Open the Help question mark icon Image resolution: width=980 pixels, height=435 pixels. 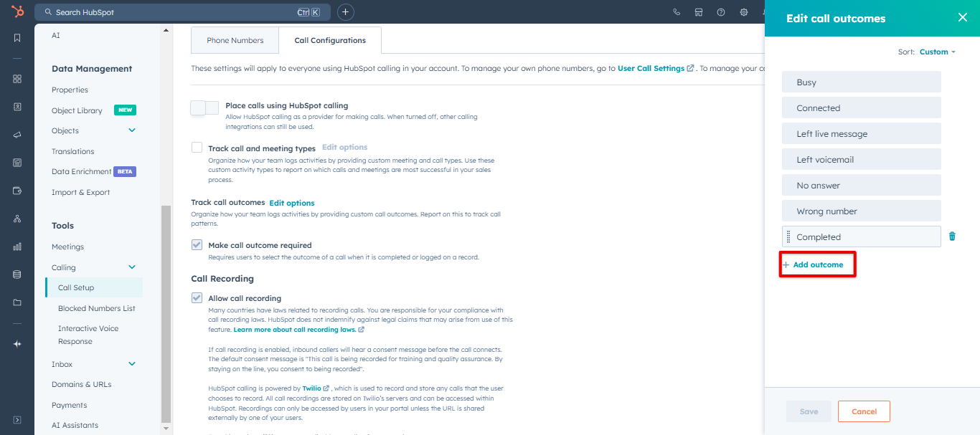tap(721, 12)
